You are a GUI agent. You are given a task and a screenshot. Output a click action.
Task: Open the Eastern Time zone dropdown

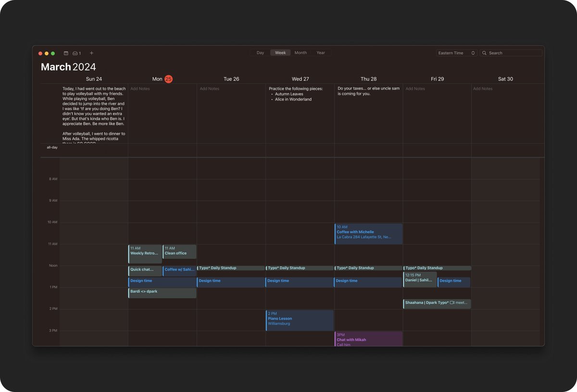(x=457, y=53)
